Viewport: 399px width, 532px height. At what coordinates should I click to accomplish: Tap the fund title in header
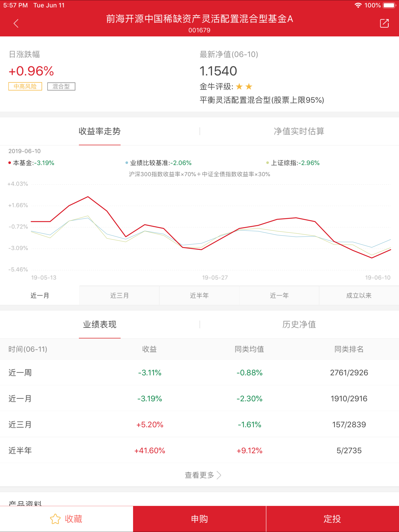[199, 19]
